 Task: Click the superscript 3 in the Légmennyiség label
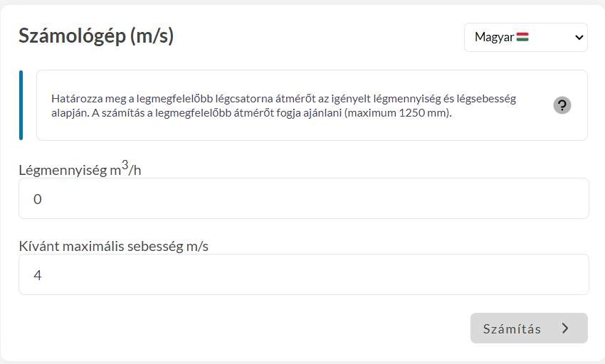click(124, 165)
